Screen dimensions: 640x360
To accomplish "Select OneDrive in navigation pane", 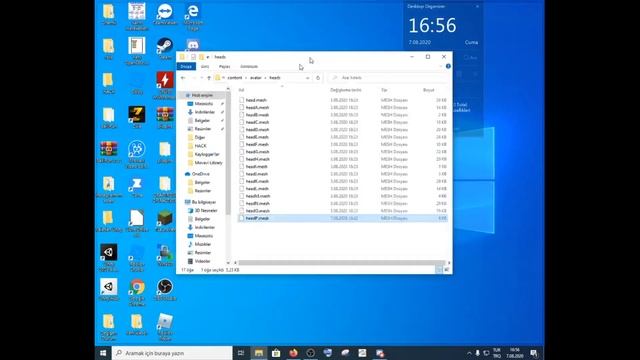I will [x=200, y=174].
